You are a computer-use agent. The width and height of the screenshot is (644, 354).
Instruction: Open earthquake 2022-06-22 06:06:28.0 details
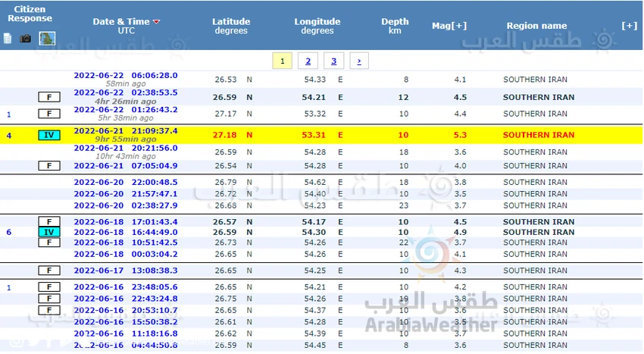pos(126,76)
